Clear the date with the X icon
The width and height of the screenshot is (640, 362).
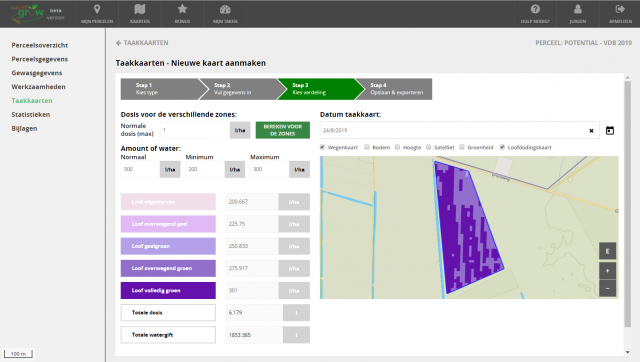(591, 131)
